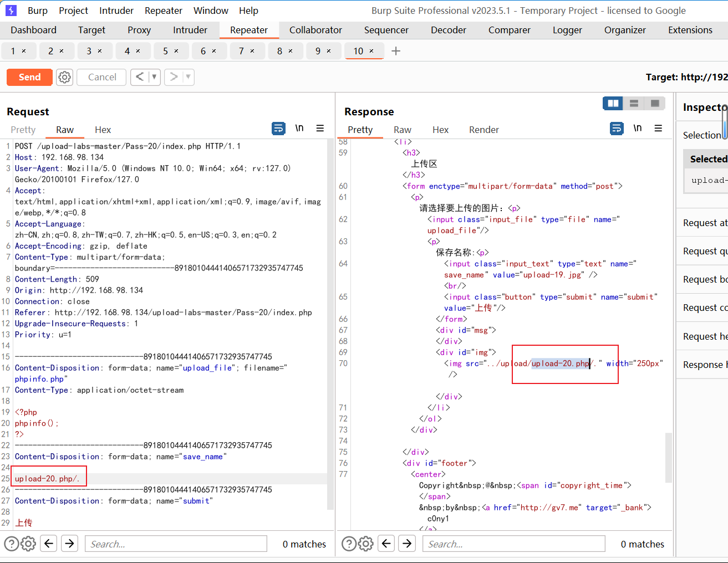Go back to previous request in history

tap(140, 77)
